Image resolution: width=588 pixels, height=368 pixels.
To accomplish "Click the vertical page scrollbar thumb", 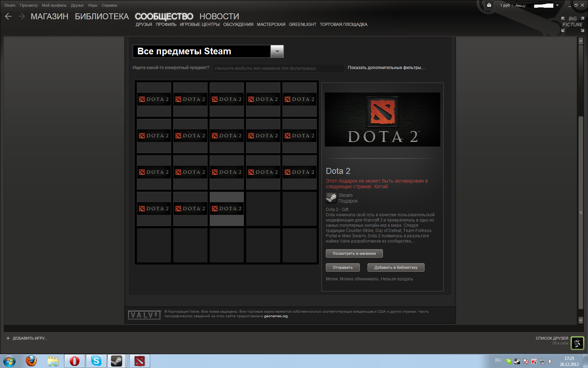I will [x=581, y=212].
